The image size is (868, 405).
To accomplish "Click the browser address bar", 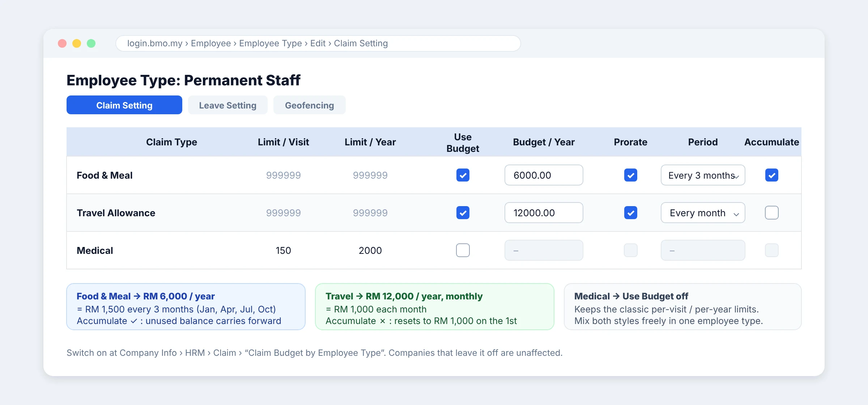I will [318, 43].
